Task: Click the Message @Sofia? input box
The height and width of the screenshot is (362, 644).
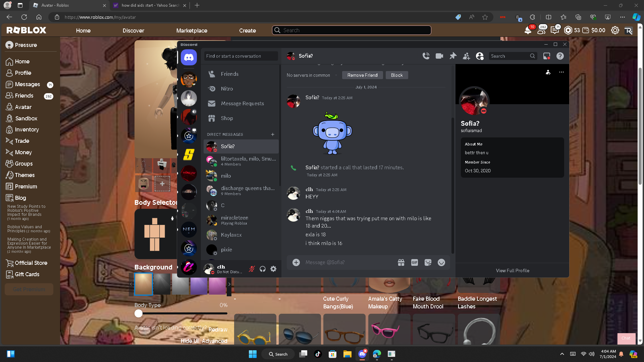Action: tap(349, 262)
